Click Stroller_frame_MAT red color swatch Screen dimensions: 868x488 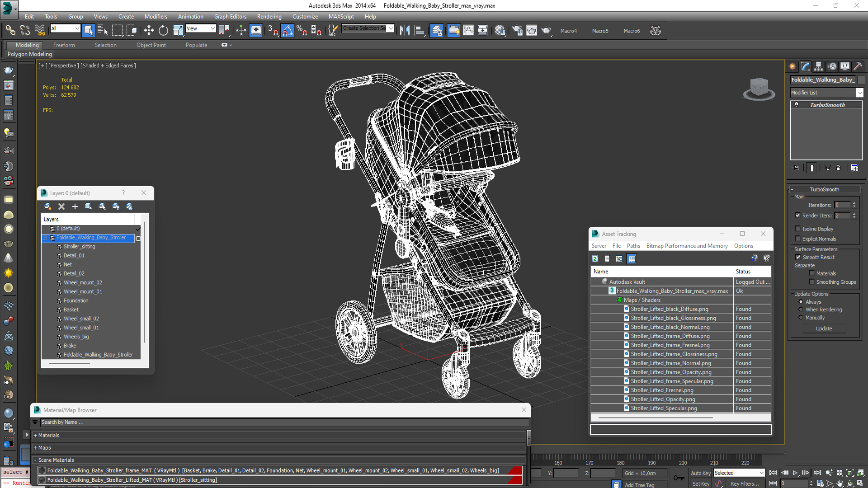pyautogui.click(x=514, y=470)
